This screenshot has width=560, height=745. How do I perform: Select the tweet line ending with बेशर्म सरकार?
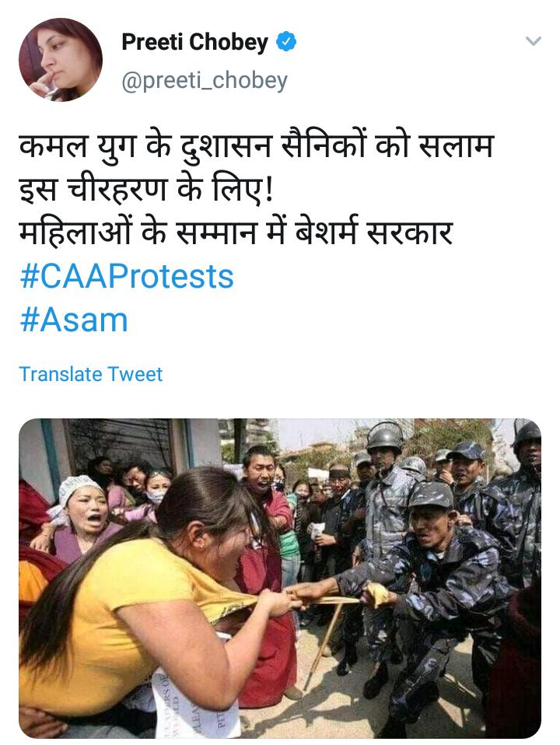point(236,233)
